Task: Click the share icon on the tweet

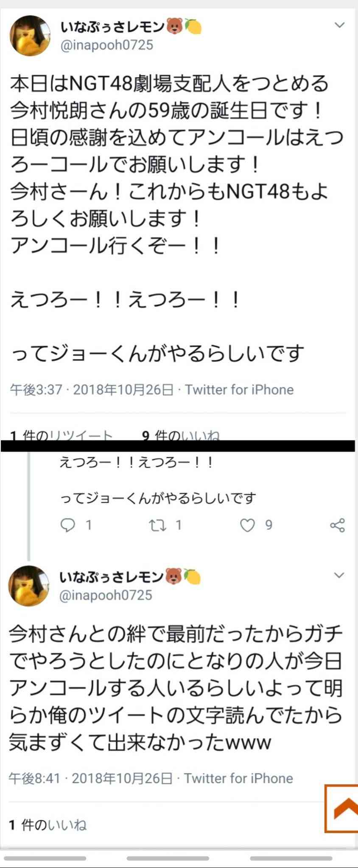Action: pyautogui.click(x=337, y=525)
